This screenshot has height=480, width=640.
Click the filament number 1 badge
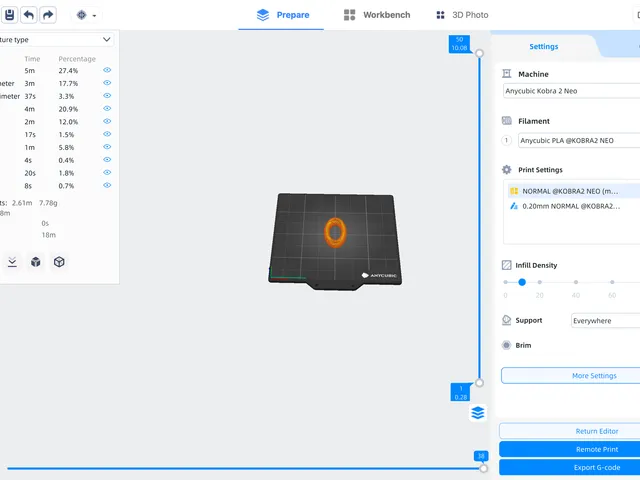pos(507,140)
